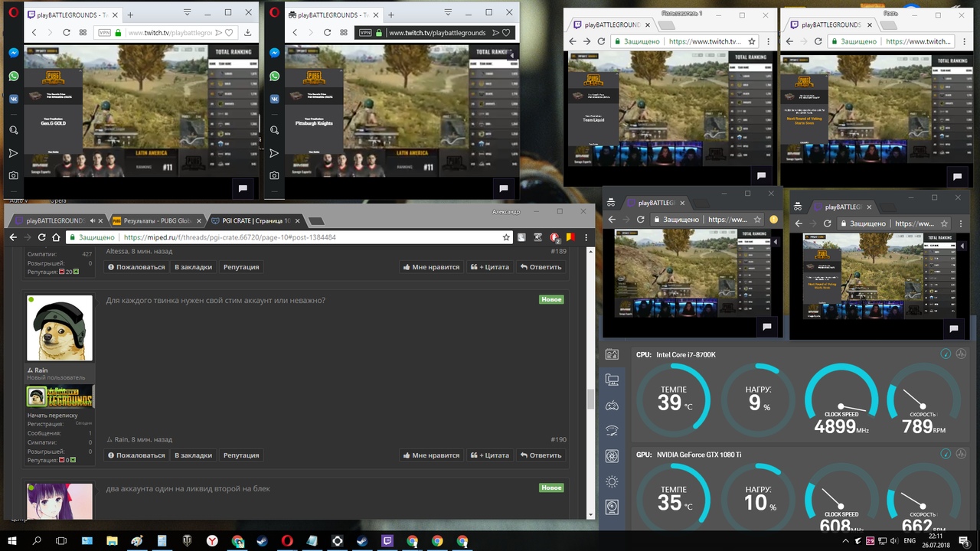This screenshot has width=980, height=551.
Task: Open the tab menu in the private Opera window
Action: point(448,12)
